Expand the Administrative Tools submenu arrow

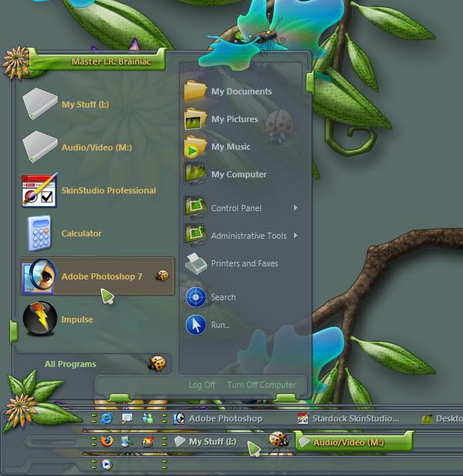(x=296, y=236)
